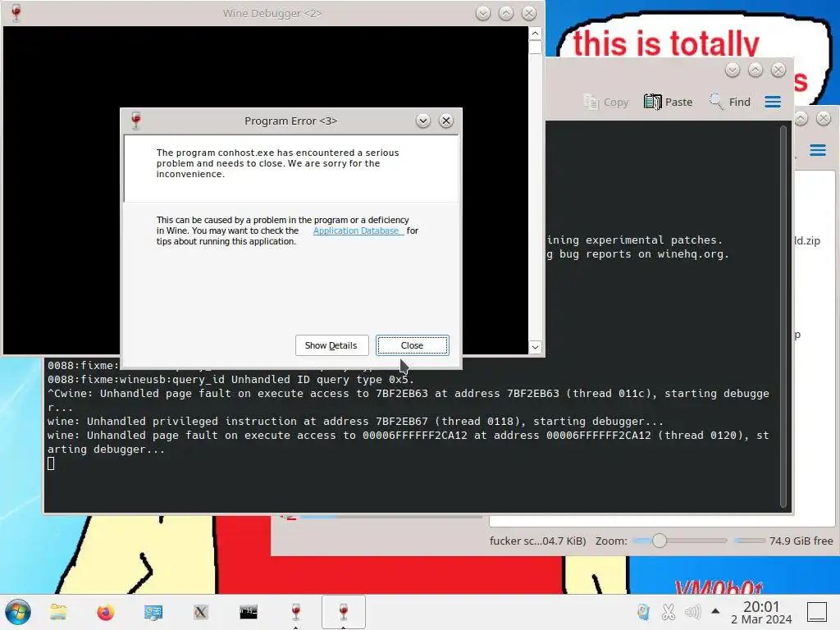This screenshot has width=840, height=630.
Task: Open the clipboard tray icon
Action: pos(643,612)
